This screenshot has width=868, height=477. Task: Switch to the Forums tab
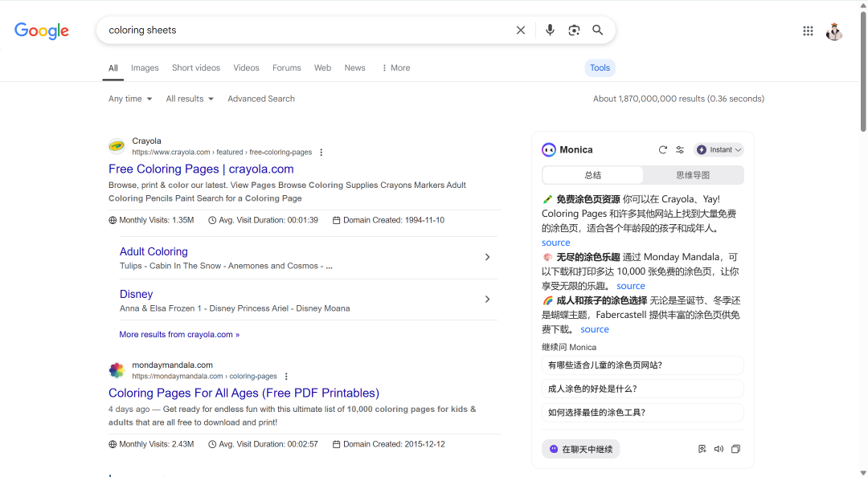[x=286, y=67]
